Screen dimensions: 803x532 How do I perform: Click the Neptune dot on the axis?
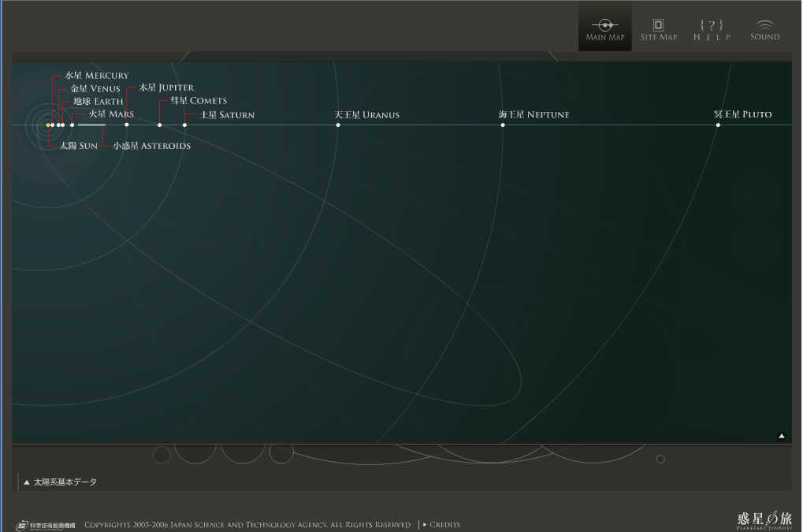(503, 125)
